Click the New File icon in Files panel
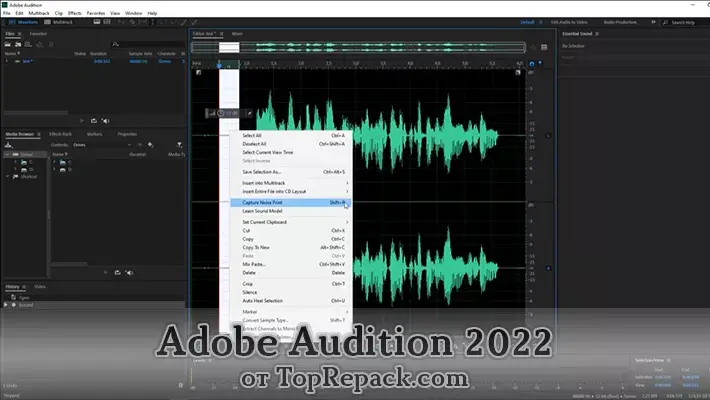This screenshot has width=710, height=400. (28, 44)
